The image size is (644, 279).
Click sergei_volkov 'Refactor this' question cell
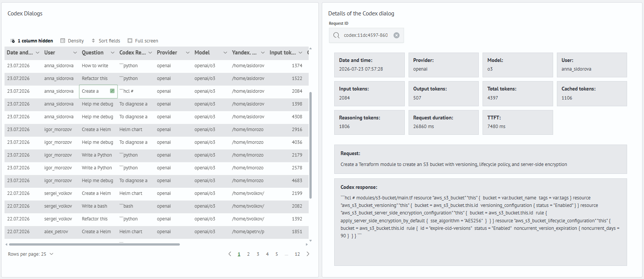pos(98,219)
